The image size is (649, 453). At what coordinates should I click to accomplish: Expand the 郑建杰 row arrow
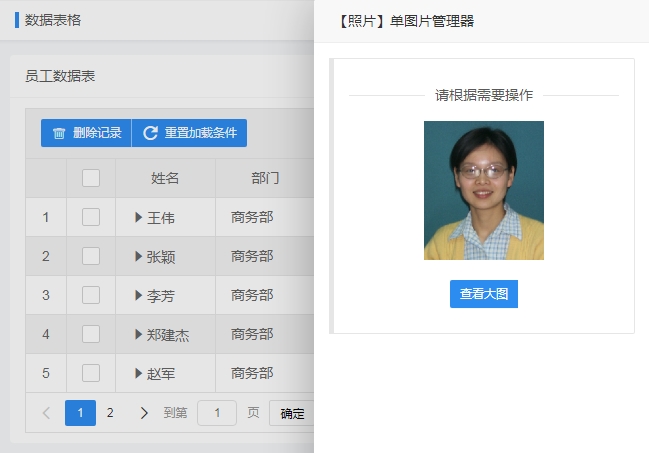[x=139, y=334]
